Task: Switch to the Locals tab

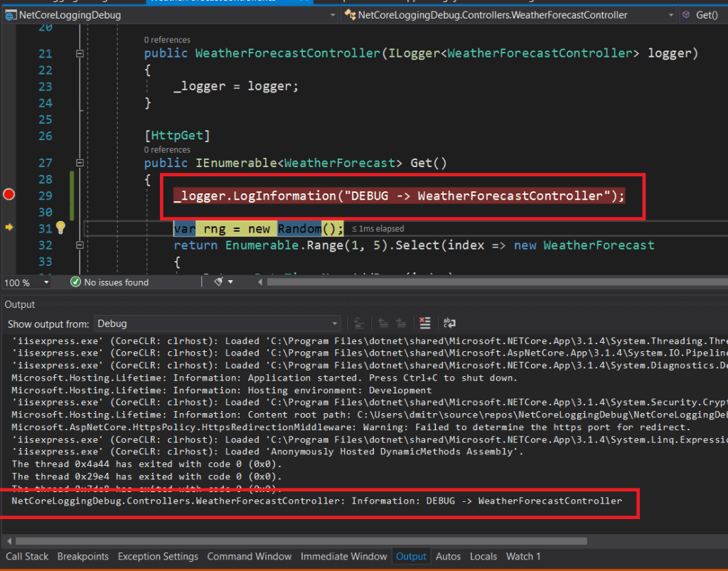Action: pos(483,556)
